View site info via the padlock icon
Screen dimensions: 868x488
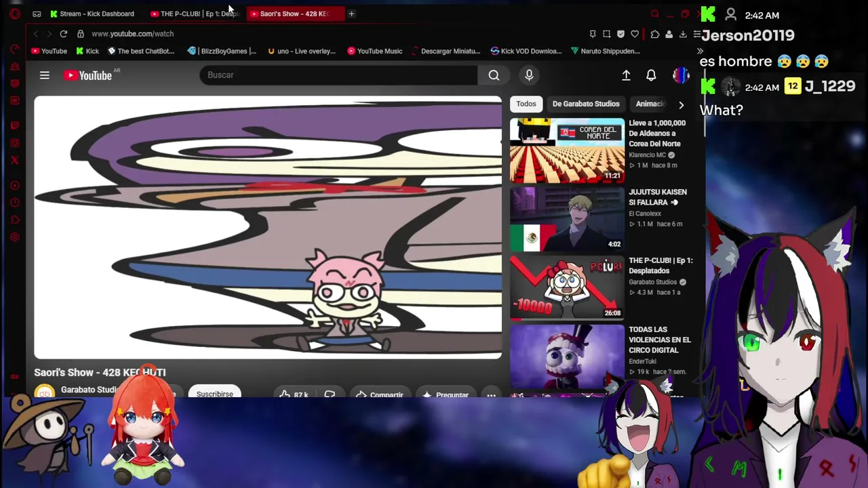click(x=80, y=33)
